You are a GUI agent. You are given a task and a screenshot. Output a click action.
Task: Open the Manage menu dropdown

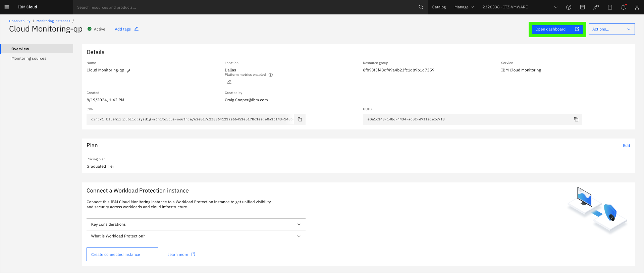[464, 7]
